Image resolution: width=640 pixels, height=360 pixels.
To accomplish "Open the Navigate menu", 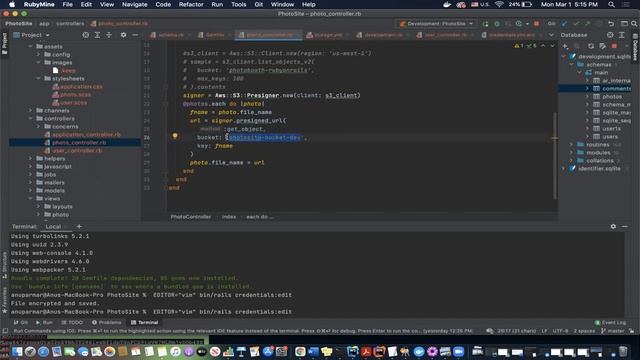I will 135,4.
